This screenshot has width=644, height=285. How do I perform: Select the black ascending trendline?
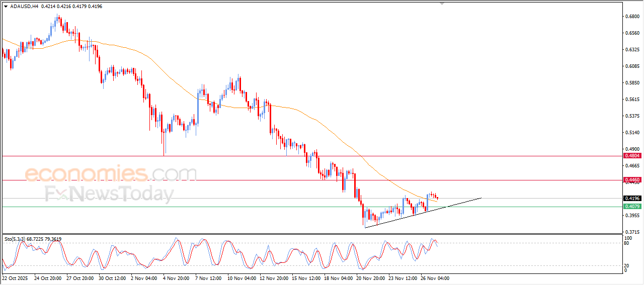pyautogui.click(x=423, y=213)
